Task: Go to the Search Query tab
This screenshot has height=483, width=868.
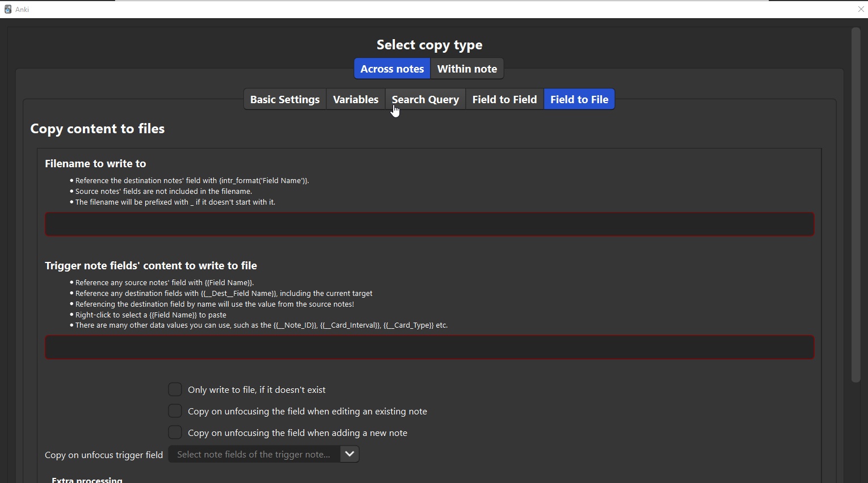Action: coord(425,99)
